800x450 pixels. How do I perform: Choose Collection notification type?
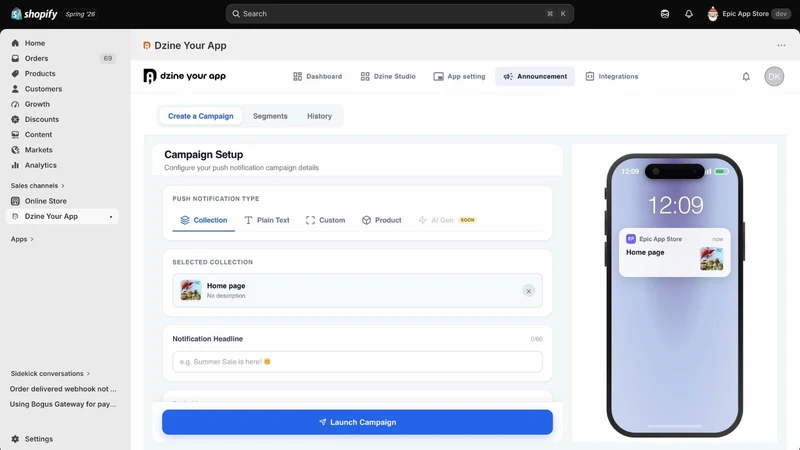pos(204,220)
